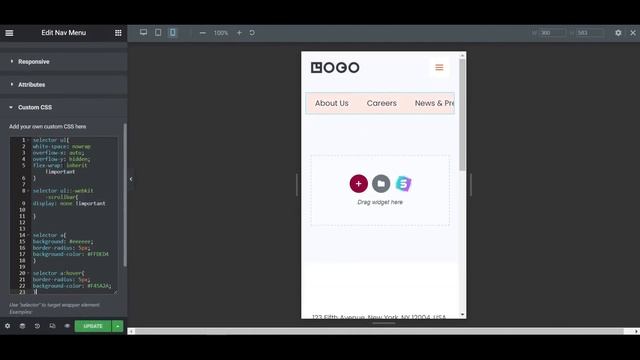Collapse the editor side panel arrow
The image size is (640, 360).
[x=131, y=179]
